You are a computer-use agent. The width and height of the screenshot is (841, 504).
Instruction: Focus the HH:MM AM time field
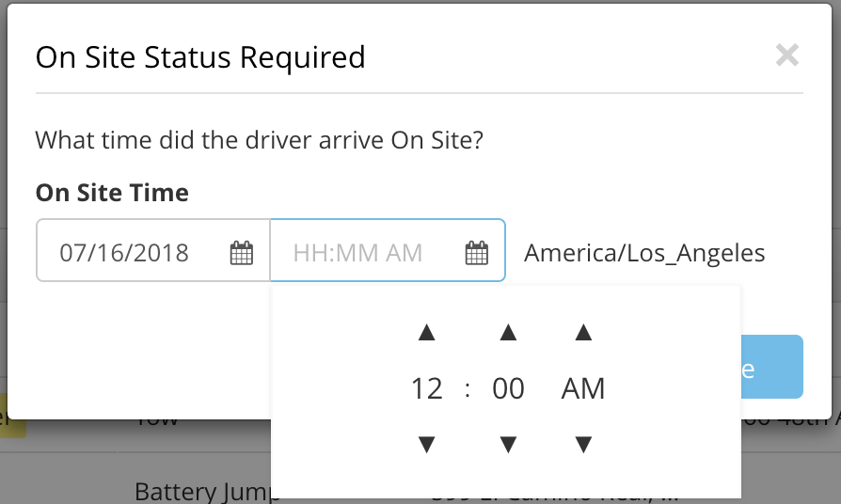(x=388, y=250)
